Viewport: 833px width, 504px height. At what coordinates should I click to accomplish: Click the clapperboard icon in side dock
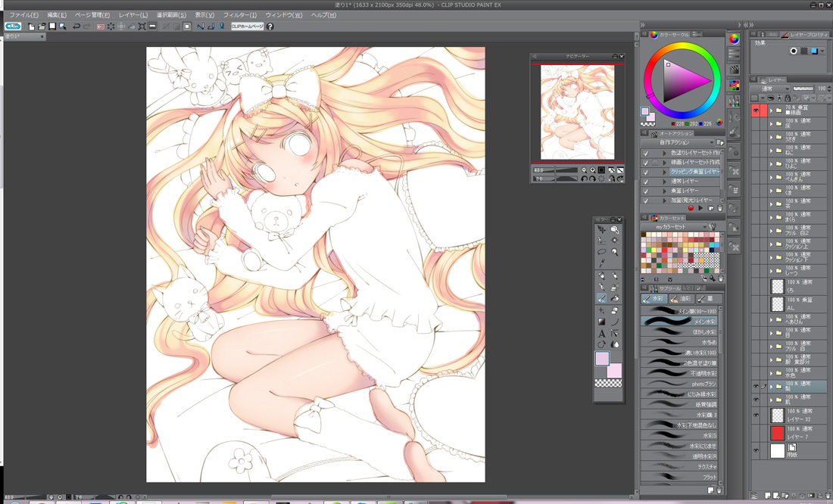735,70
